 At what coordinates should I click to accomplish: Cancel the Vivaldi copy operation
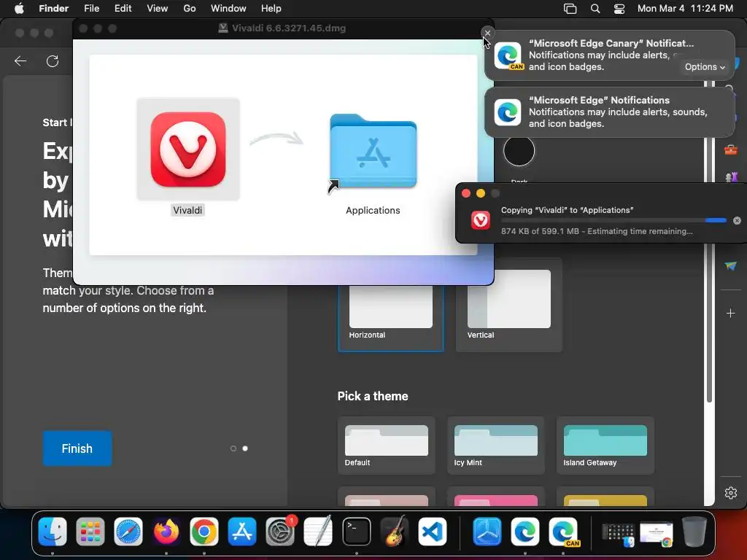(x=737, y=220)
